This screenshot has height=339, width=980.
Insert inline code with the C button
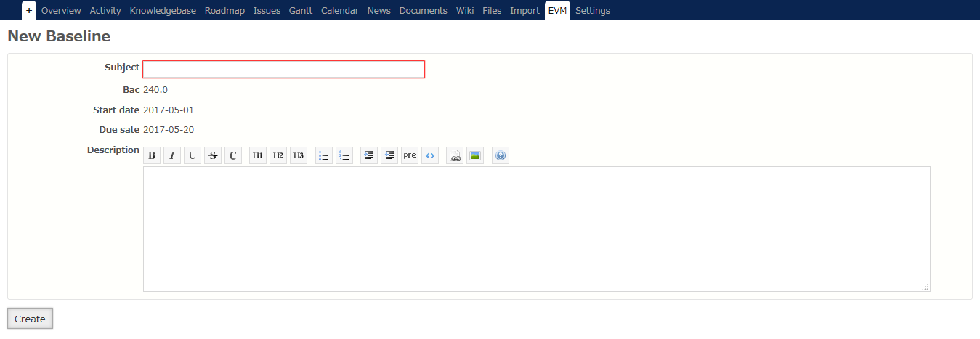pyautogui.click(x=233, y=155)
